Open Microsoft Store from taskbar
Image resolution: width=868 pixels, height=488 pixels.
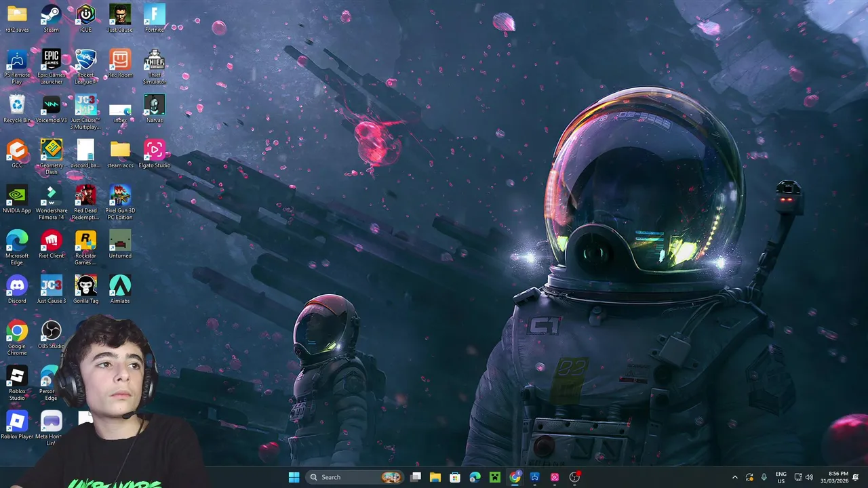(455, 477)
